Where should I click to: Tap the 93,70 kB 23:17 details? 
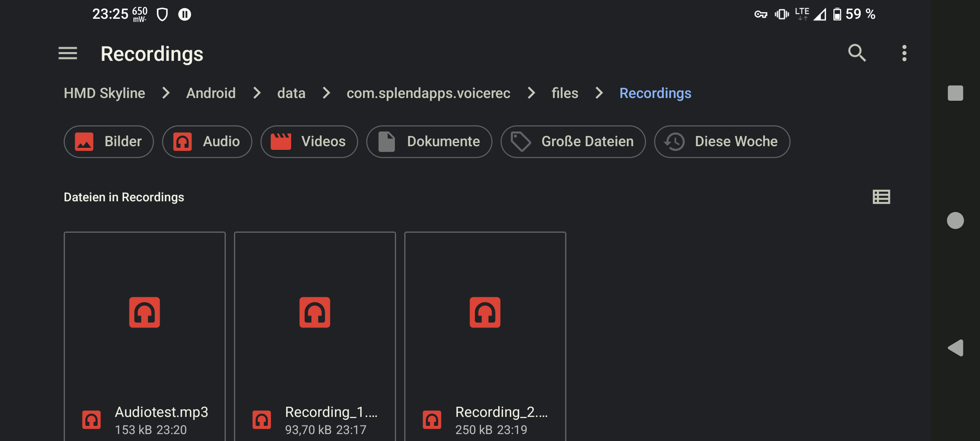point(325,430)
